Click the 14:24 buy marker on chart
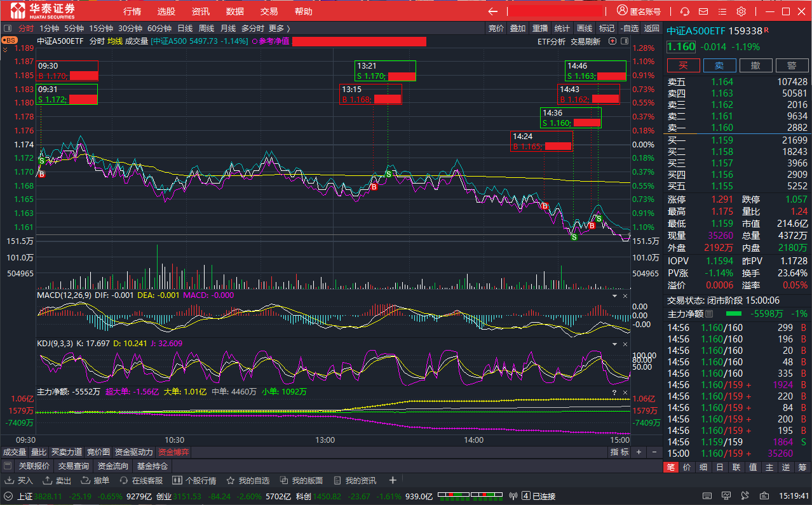 tap(545, 205)
